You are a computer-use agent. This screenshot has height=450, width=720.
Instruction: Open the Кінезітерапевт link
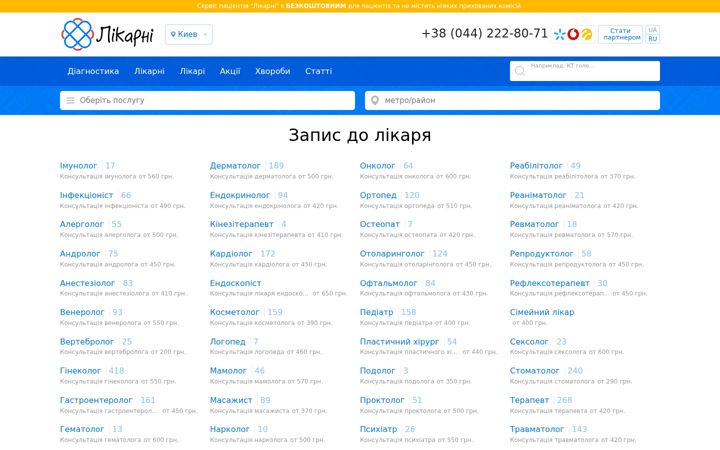(x=242, y=224)
